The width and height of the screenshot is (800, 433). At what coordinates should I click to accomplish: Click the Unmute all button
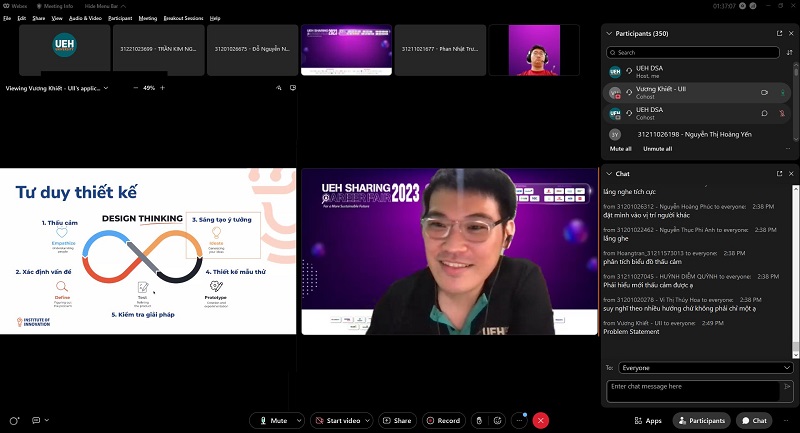point(657,149)
